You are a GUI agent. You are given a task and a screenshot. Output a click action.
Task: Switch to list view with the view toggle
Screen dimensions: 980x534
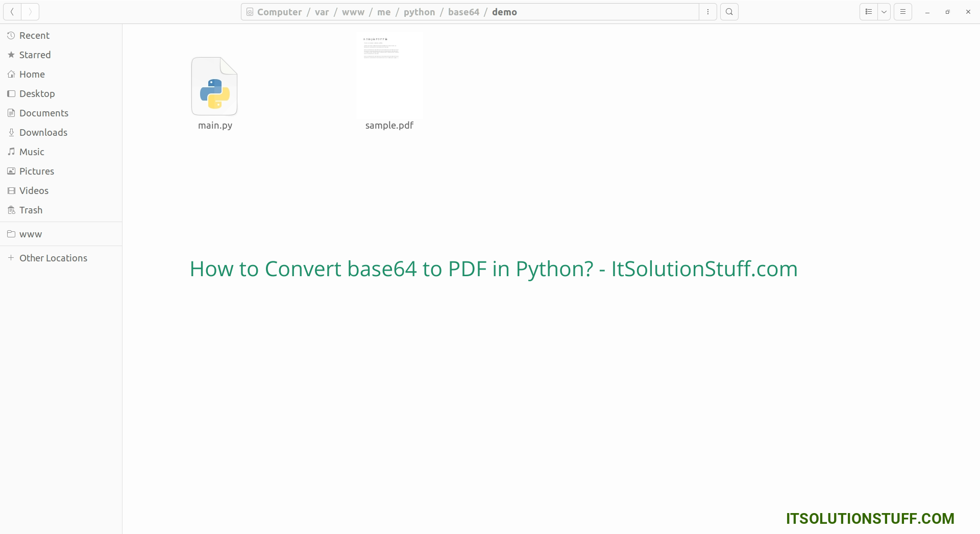coord(868,11)
